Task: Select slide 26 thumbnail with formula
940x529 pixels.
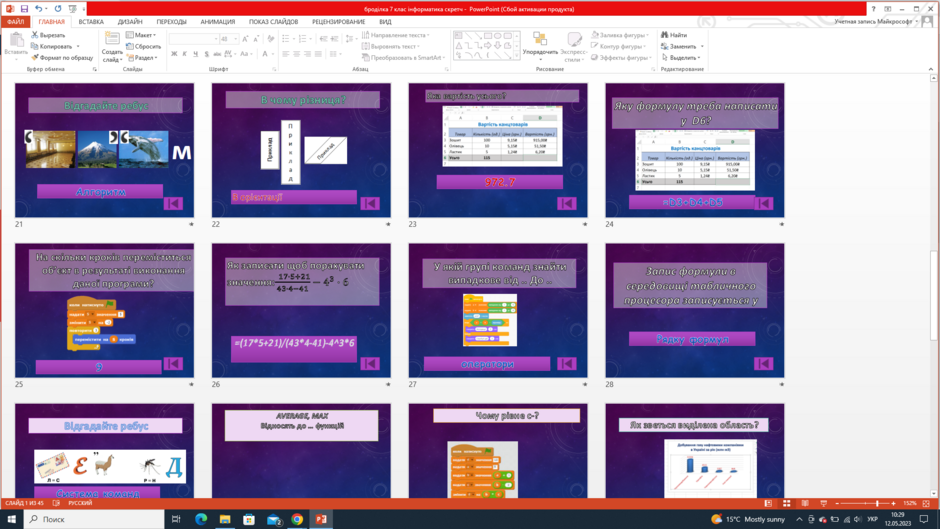Action: (301, 310)
